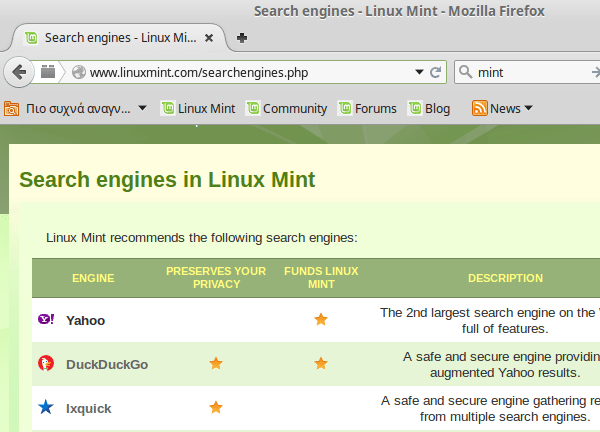Open the News bookmark folder

502,109
